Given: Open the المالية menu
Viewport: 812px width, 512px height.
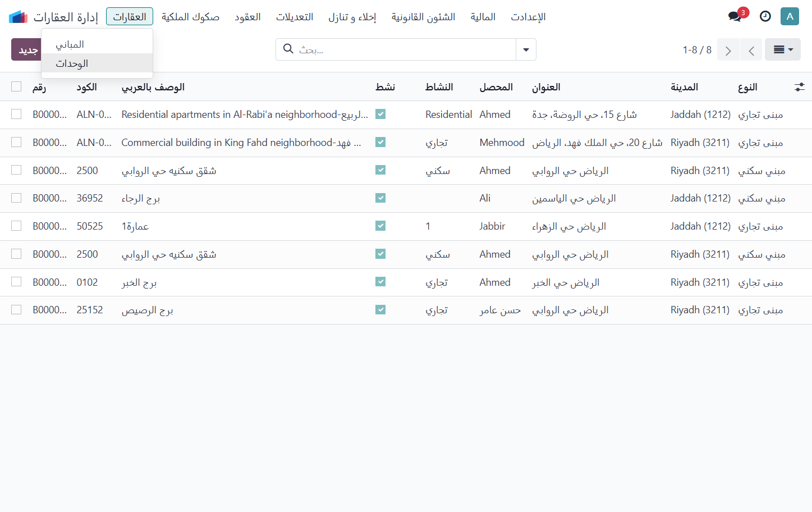Looking at the screenshot, I should pos(483,17).
